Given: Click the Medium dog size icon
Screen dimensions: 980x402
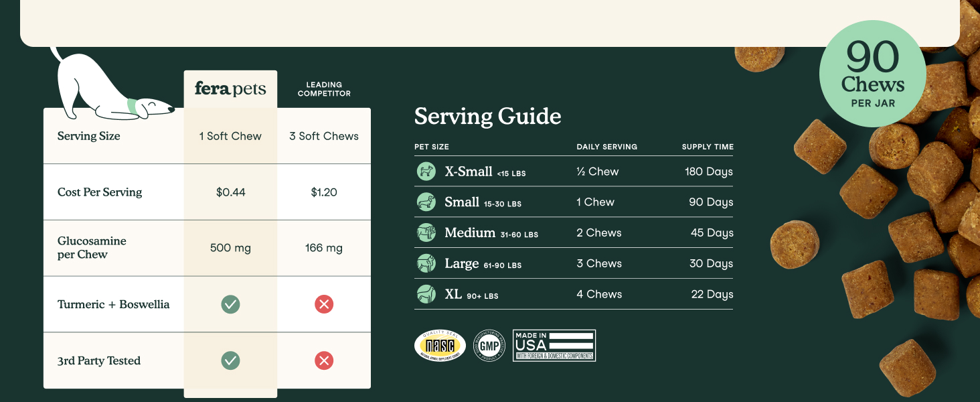Looking at the screenshot, I should [x=426, y=233].
